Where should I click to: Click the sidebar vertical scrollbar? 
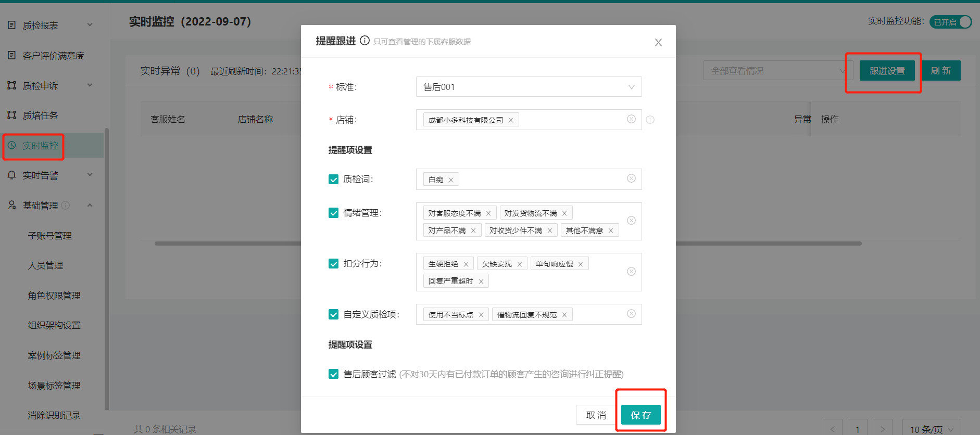pyautogui.click(x=107, y=269)
